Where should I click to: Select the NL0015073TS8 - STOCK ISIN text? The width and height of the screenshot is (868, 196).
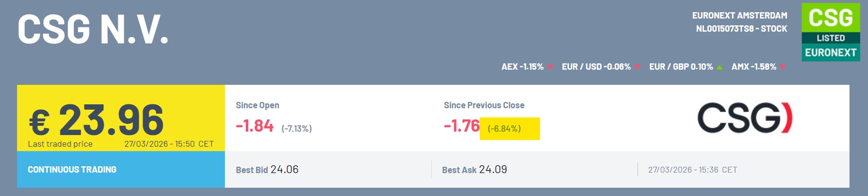pos(741,29)
